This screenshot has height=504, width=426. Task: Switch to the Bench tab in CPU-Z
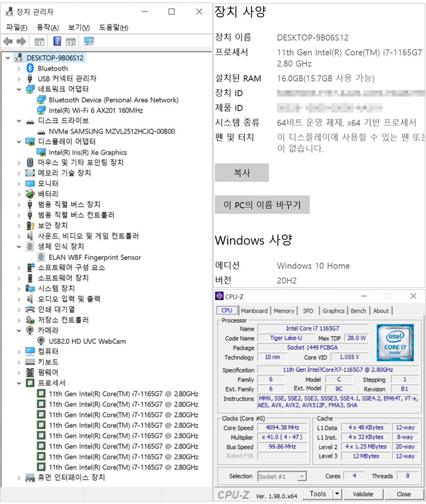[x=358, y=311]
